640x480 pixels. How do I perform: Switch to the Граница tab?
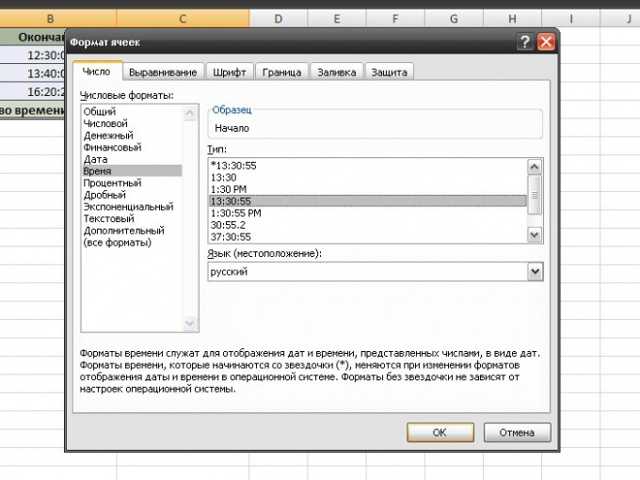point(282,72)
